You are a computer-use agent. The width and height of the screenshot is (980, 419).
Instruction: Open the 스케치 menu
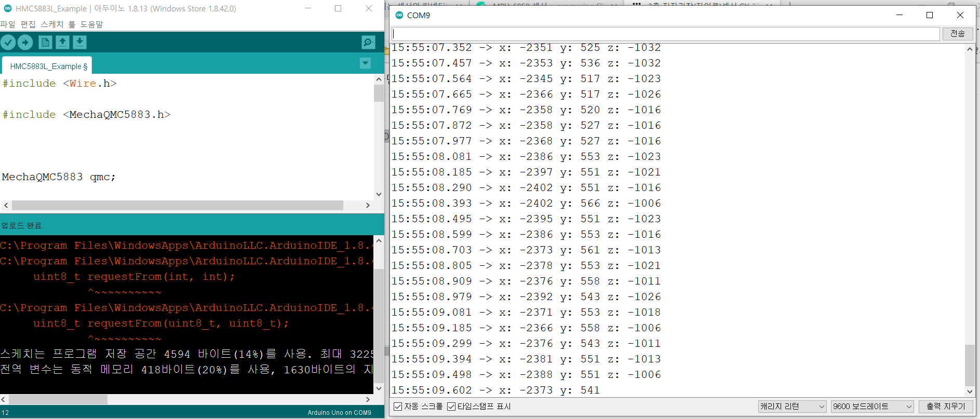tap(52, 24)
